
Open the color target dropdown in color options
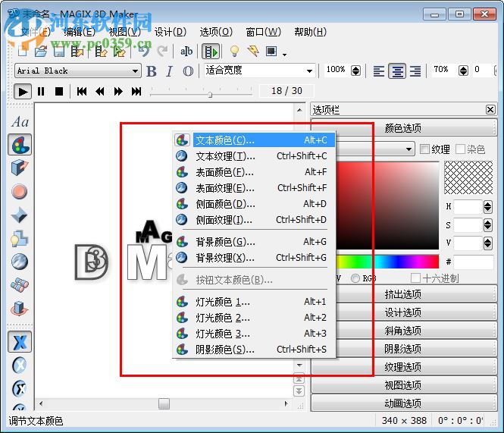click(409, 149)
